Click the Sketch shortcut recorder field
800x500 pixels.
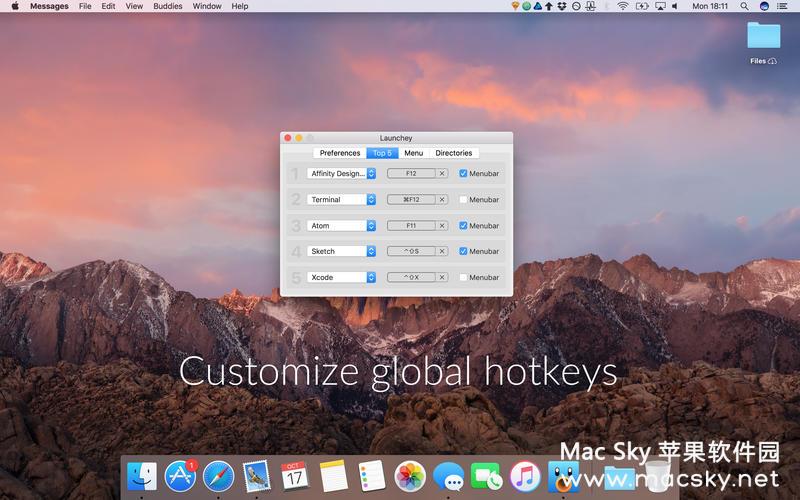point(411,251)
